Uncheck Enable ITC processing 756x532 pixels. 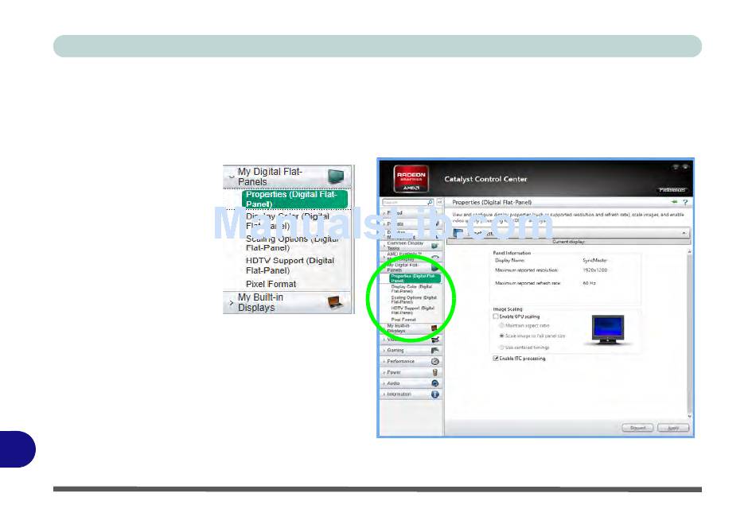pos(496,359)
